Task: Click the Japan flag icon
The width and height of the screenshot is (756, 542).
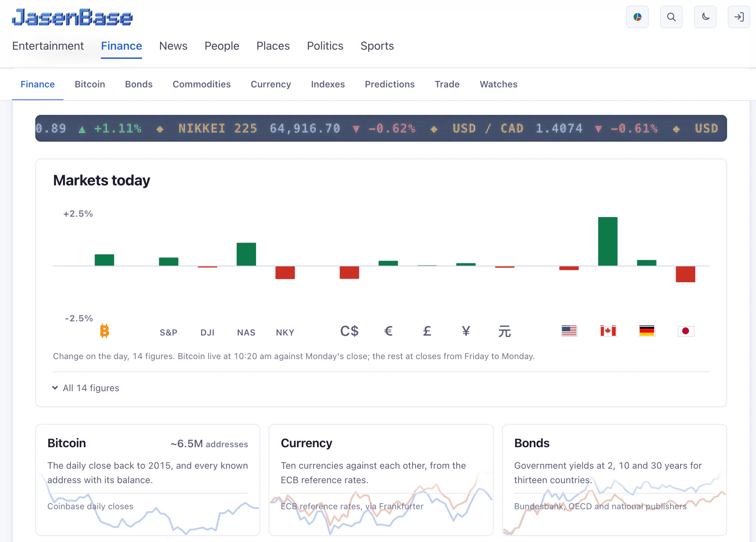Action: (x=685, y=331)
